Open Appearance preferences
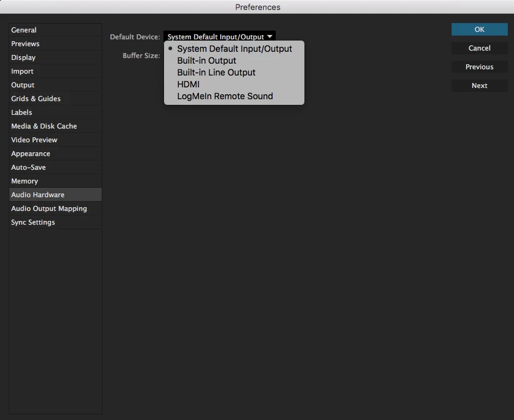 coord(56,154)
